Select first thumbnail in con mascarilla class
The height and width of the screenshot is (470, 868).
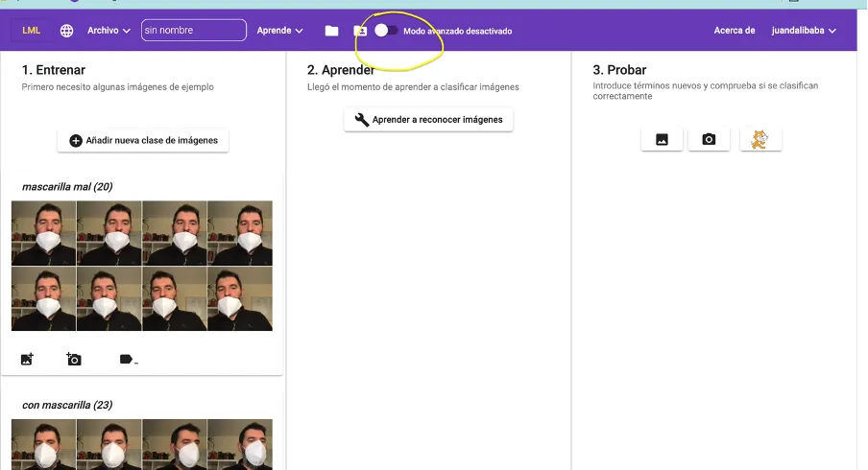[43, 444]
